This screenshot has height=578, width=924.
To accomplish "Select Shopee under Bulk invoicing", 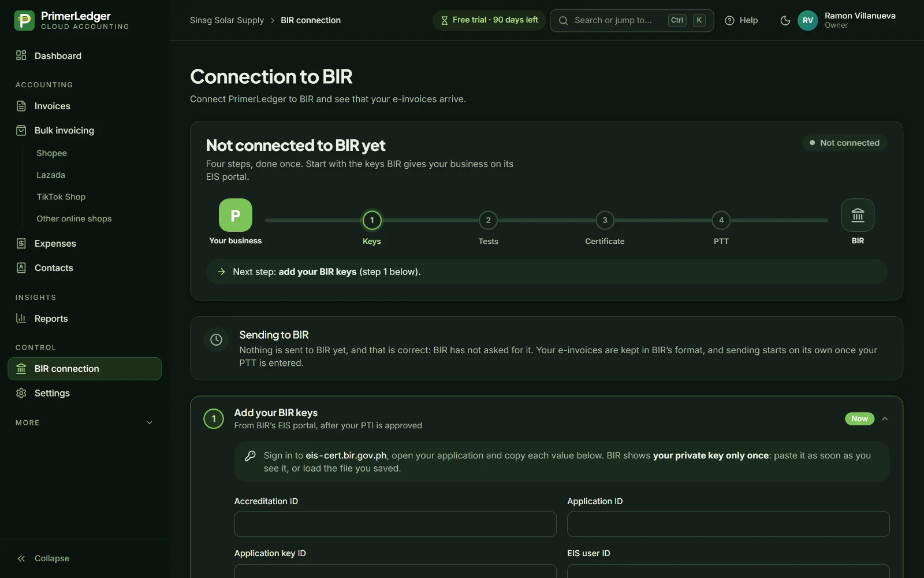I will pos(51,153).
